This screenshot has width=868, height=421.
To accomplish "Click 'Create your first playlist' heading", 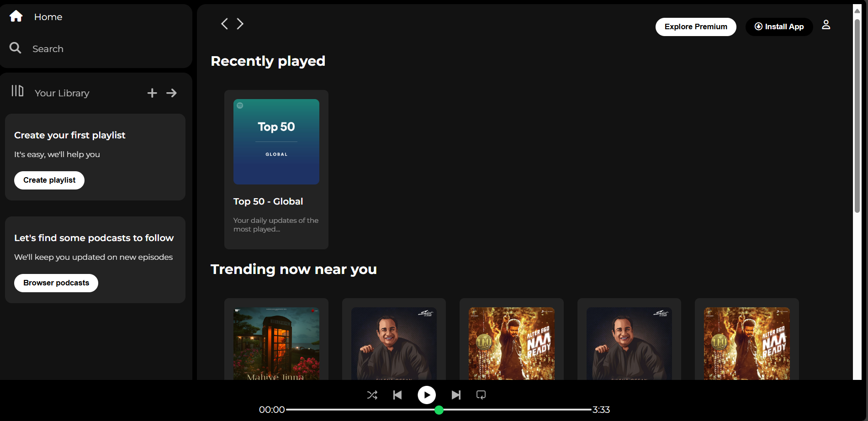I will click(69, 135).
